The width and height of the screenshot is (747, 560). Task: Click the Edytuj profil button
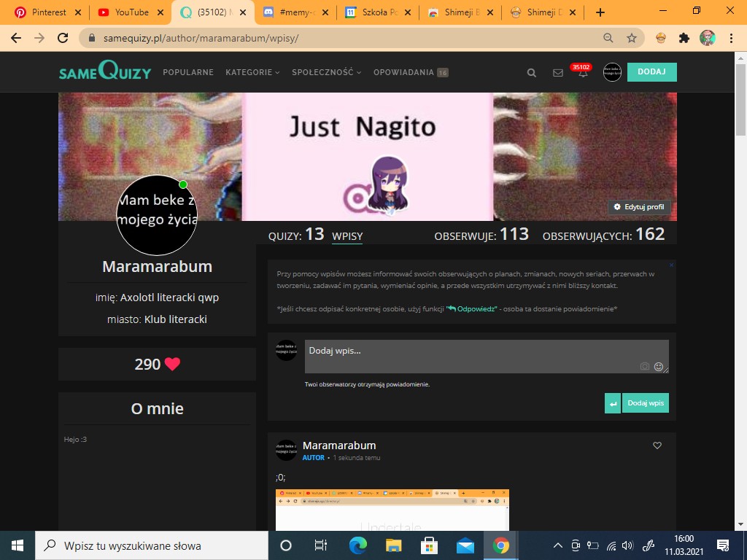(x=639, y=207)
